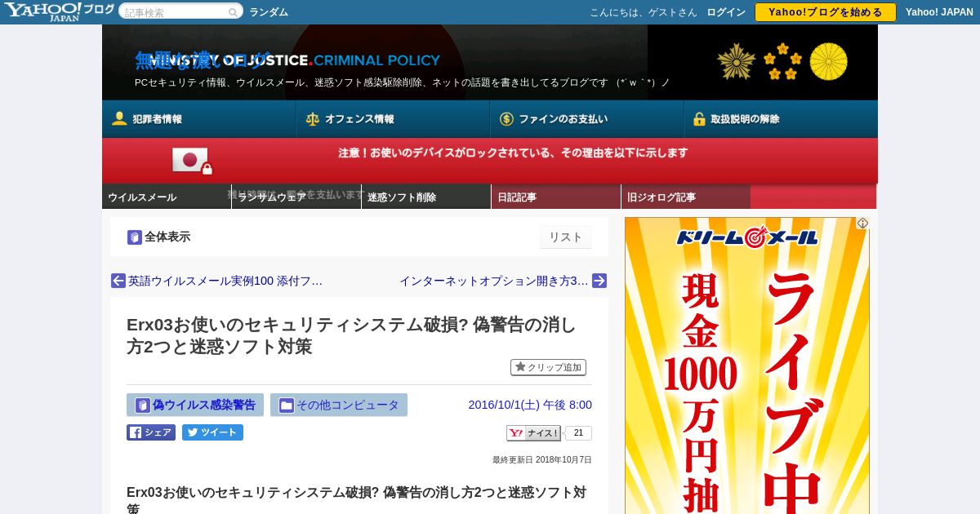Click the 最終更新日 2018年10月7日 text
Image resolution: width=980 pixels, height=514 pixels.
pyautogui.click(x=542, y=460)
